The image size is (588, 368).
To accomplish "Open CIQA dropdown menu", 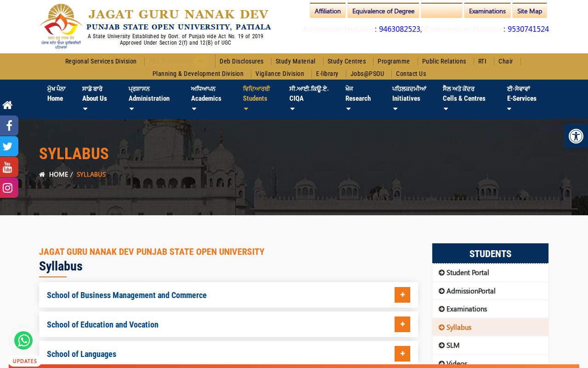I will point(309,98).
